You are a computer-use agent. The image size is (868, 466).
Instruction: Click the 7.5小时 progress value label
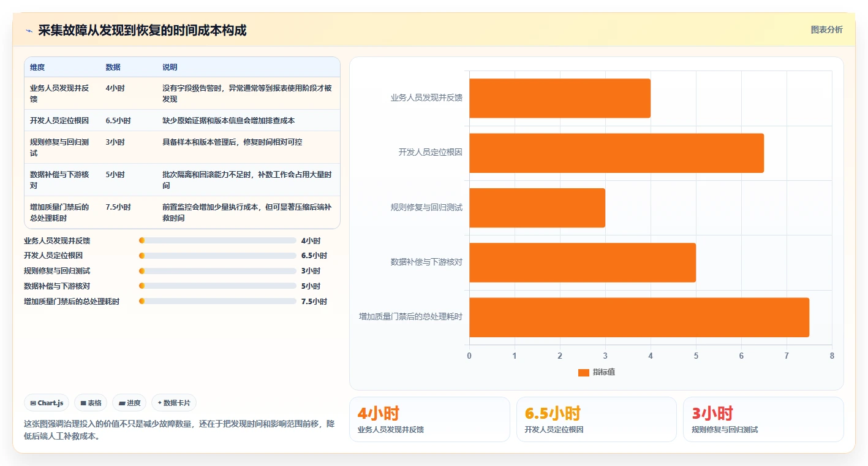(x=314, y=301)
